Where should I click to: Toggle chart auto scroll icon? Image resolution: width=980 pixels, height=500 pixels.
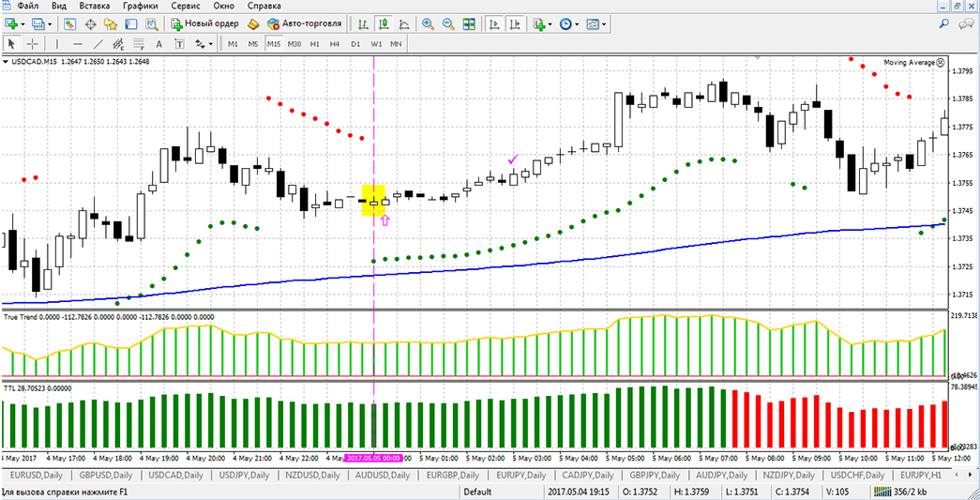pyautogui.click(x=493, y=24)
